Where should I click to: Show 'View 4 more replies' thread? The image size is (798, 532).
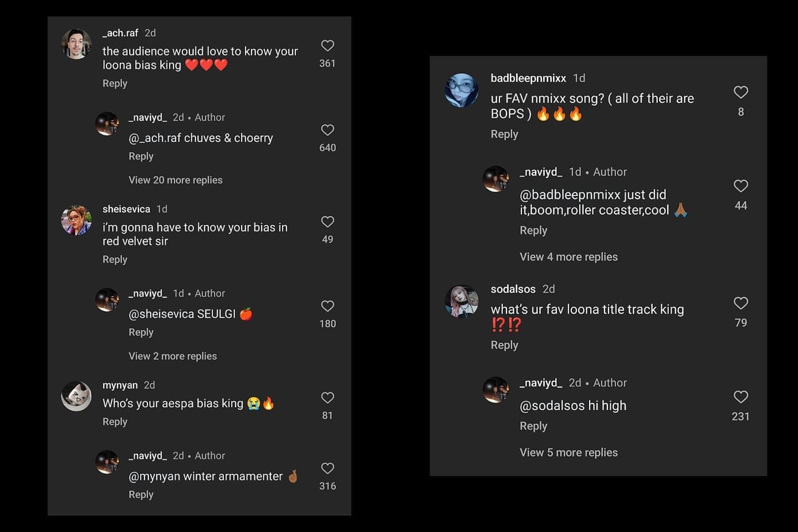click(569, 257)
